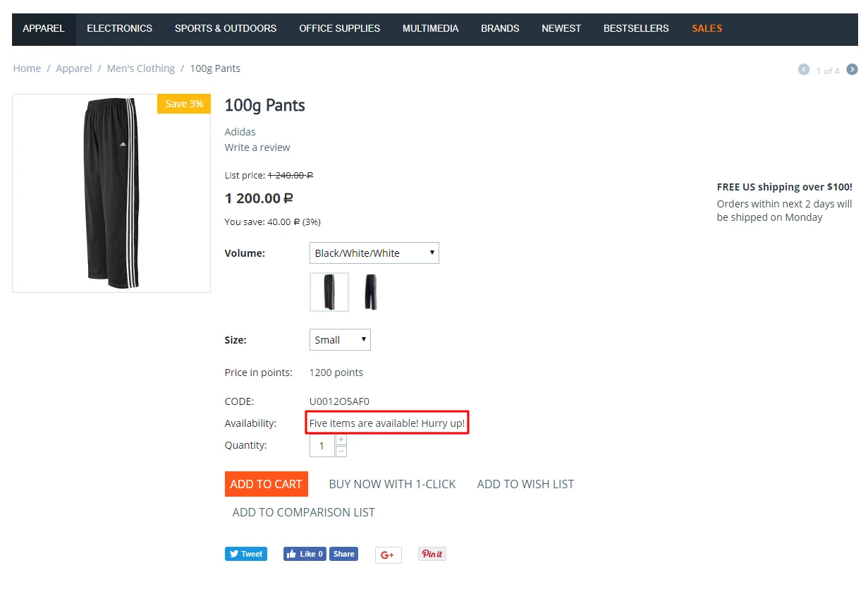Open the Electronics menu
Viewport: 868px width, 599px height.
coord(120,29)
